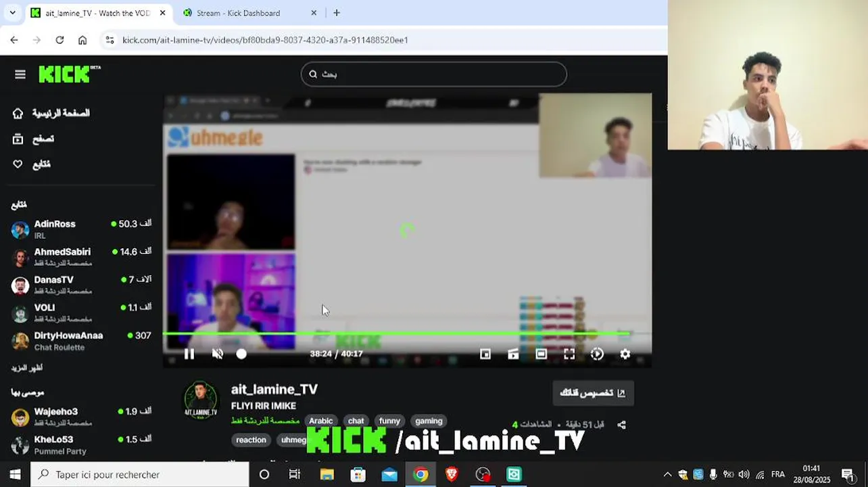This screenshot has width=868, height=487.
Task: Open DanasTV channel in sidebar
Action: (81, 285)
